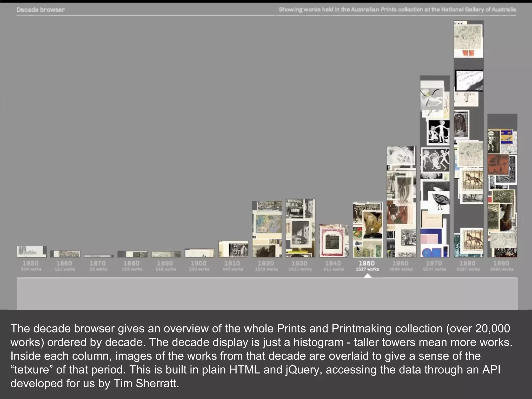Select the 1900 decade column of prints
Screen dimensions: 532x399
tap(199, 253)
